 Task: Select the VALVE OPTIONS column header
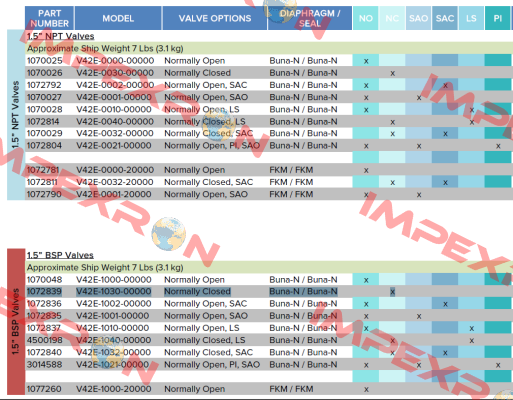[215, 18]
